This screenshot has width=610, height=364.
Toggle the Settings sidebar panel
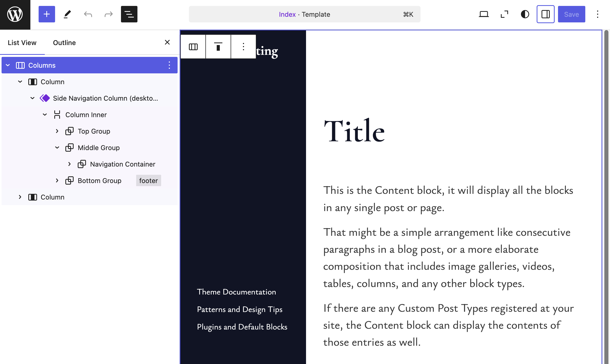[x=545, y=14]
